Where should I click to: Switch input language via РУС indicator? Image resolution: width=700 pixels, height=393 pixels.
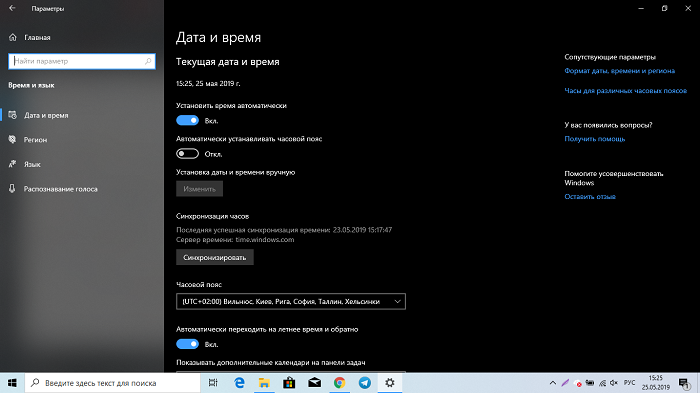(629, 383)
